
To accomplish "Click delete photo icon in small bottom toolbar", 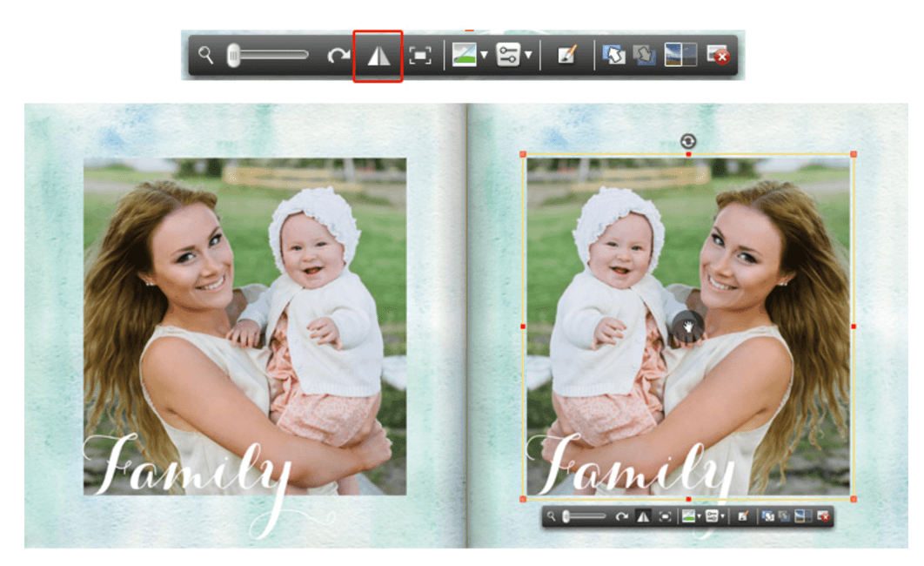I will (823, 516).
